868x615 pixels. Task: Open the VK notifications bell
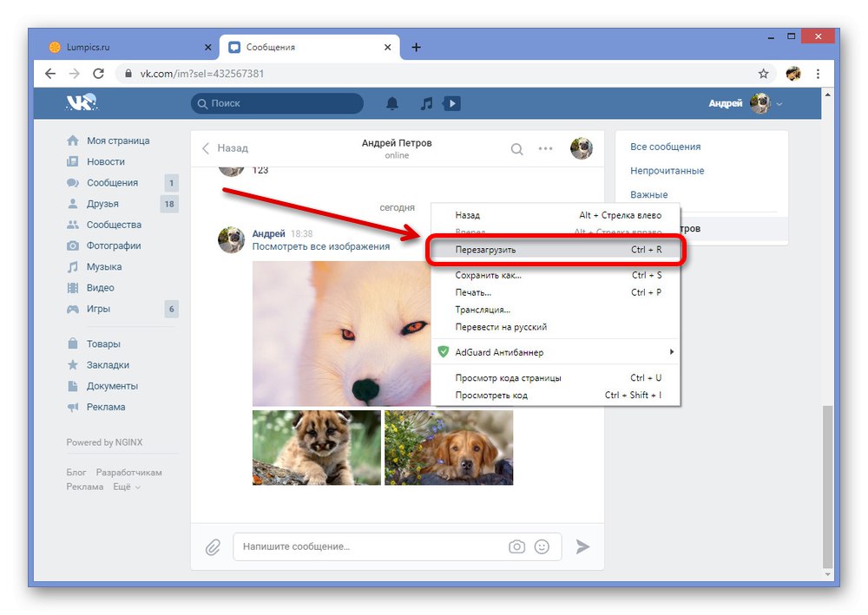392,103
